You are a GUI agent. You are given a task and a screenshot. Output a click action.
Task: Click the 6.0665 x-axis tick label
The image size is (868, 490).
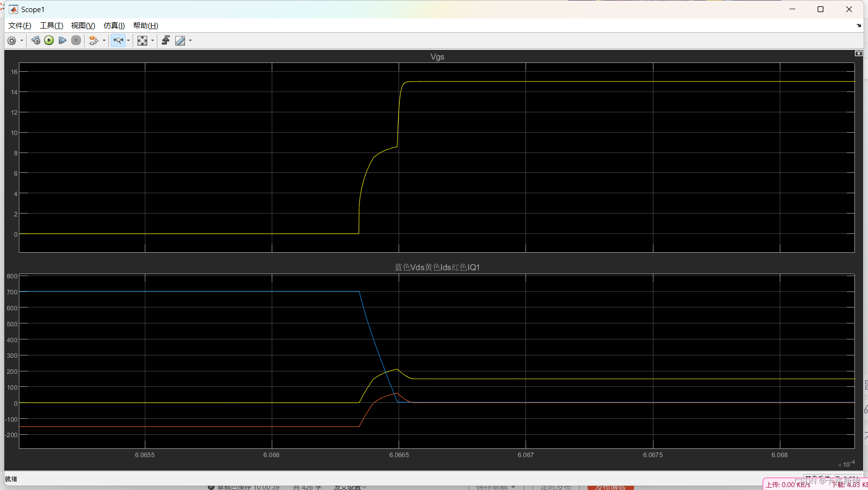click(x=399, y=455)
